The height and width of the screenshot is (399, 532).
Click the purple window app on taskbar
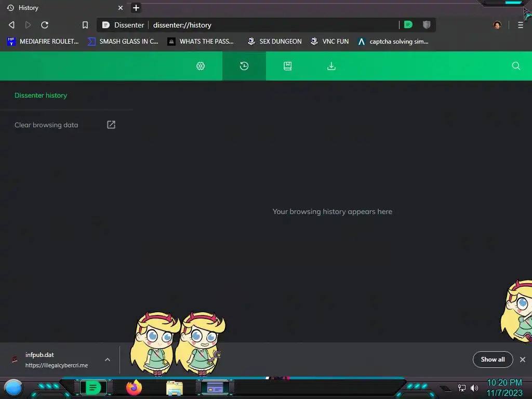pos(215,388)
